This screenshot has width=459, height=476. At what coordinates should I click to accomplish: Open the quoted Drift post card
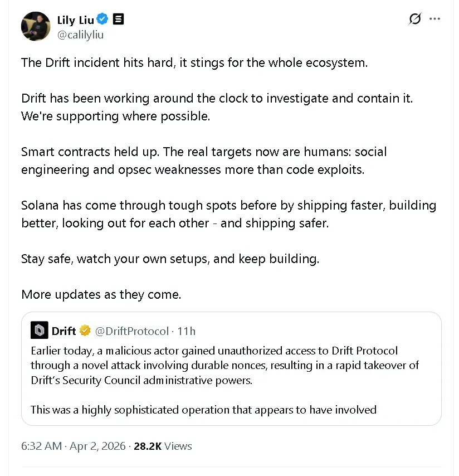tap(231, 368)
